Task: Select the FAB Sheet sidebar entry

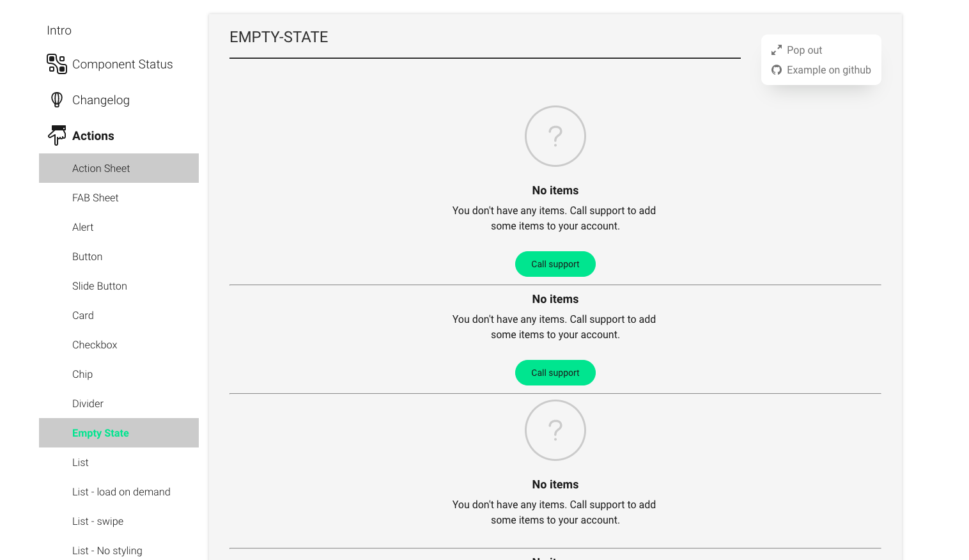Action: coord(95,198)
